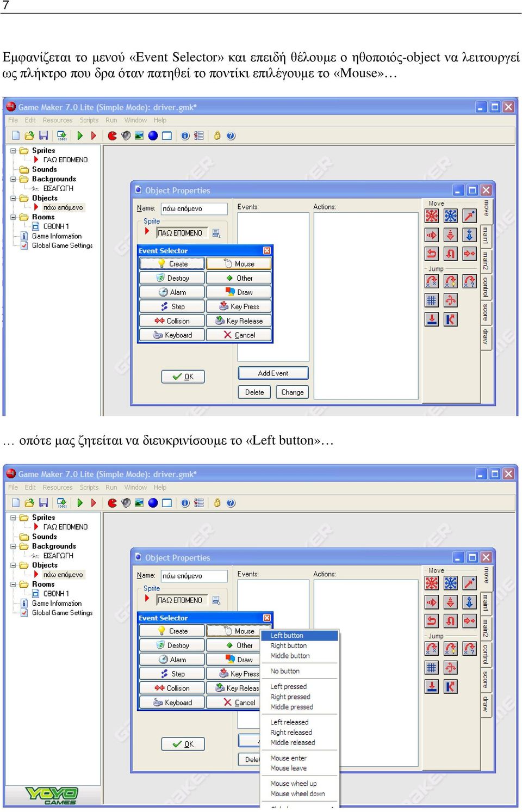The image size is (522, 812).
Task: Click the blue ball Create Object icon, first screenshot
Action: pyautogui.click(x=153, y=136)
